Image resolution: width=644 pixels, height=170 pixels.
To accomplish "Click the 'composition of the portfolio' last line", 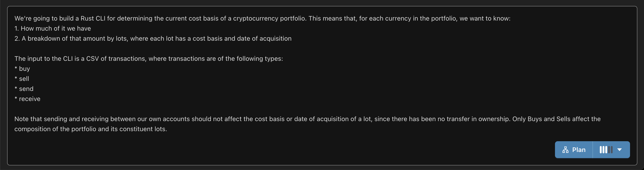I will (90, 129).
